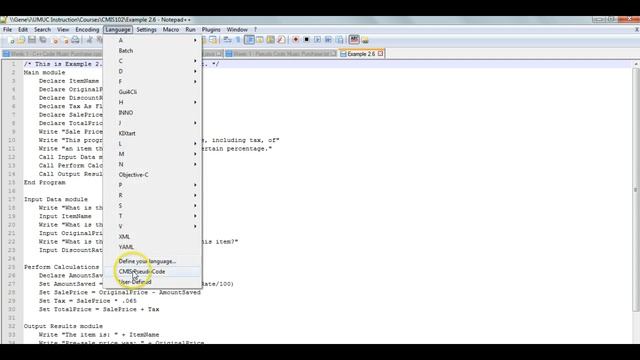Expand the J languages submenu

pos(152,123)
